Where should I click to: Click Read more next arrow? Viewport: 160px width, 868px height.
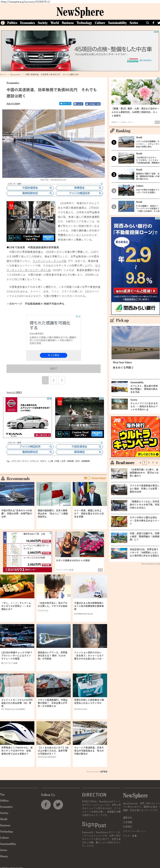pos(157,463)
